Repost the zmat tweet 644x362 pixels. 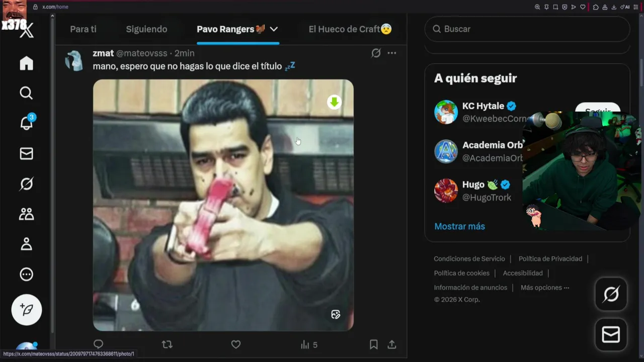[167, 344]
